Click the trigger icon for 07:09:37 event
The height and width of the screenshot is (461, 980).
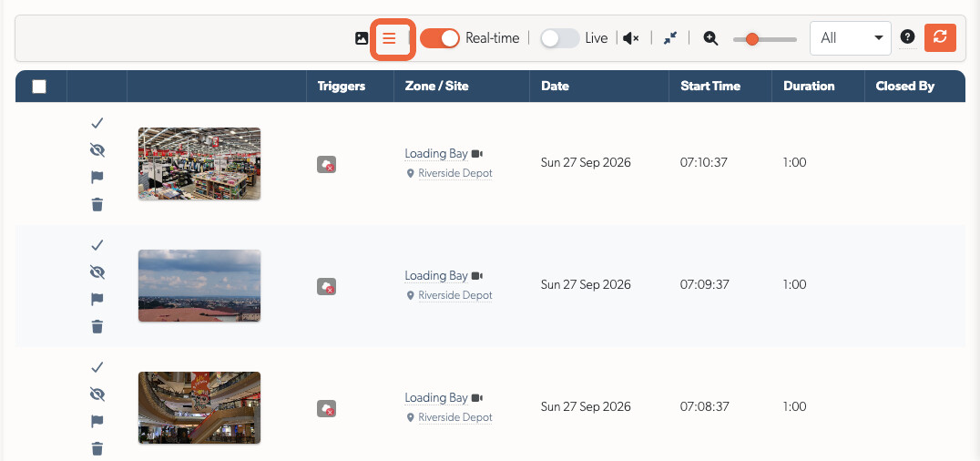click(326, 286)
